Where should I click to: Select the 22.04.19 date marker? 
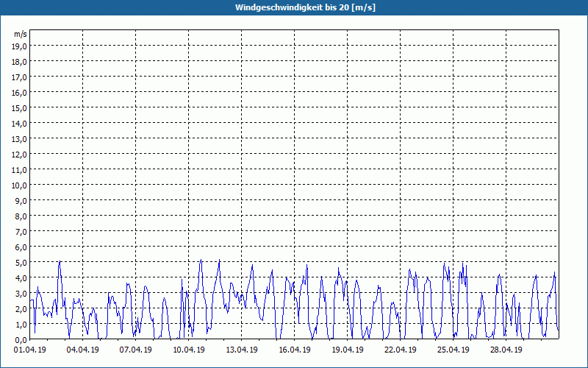[401, 350]
